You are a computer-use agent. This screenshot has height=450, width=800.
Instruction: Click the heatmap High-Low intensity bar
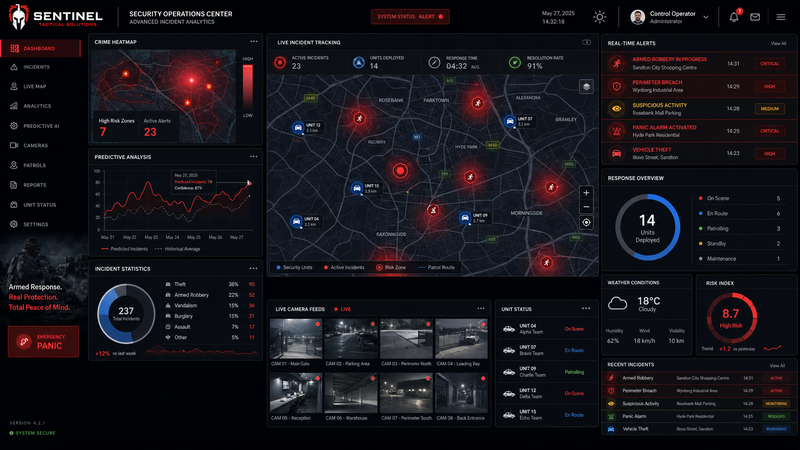[247, 86]
